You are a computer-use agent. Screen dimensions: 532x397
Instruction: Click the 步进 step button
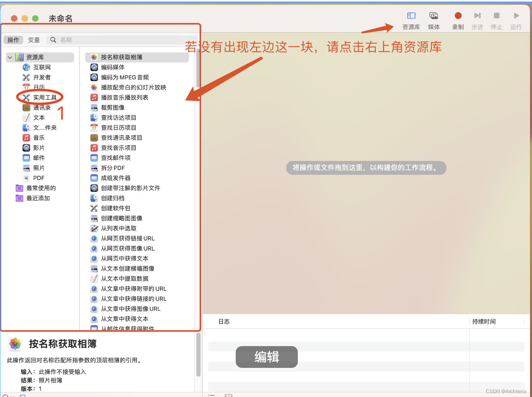[x=477, y=21]
